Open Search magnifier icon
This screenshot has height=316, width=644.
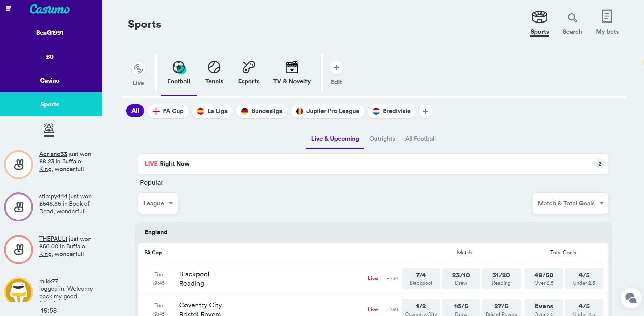(x=572, y=17)
